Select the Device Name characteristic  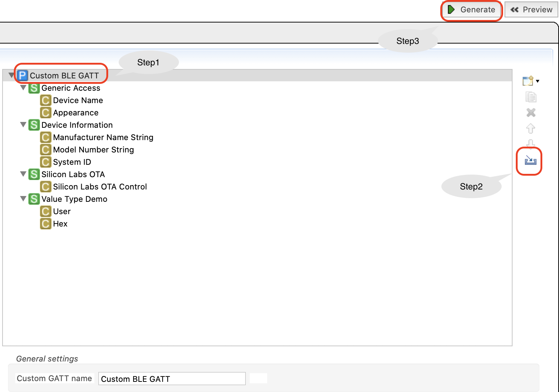pyautogui.click(x=78, y=100)
